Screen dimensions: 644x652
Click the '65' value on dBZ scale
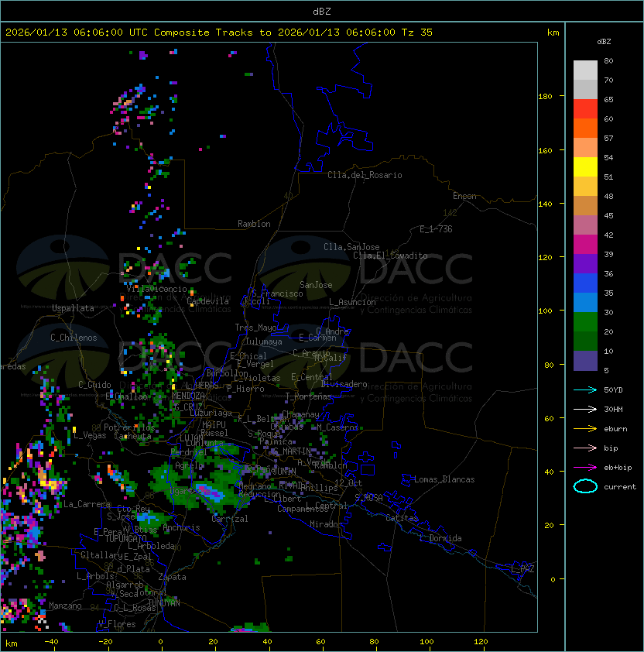[x=608, y=99]
